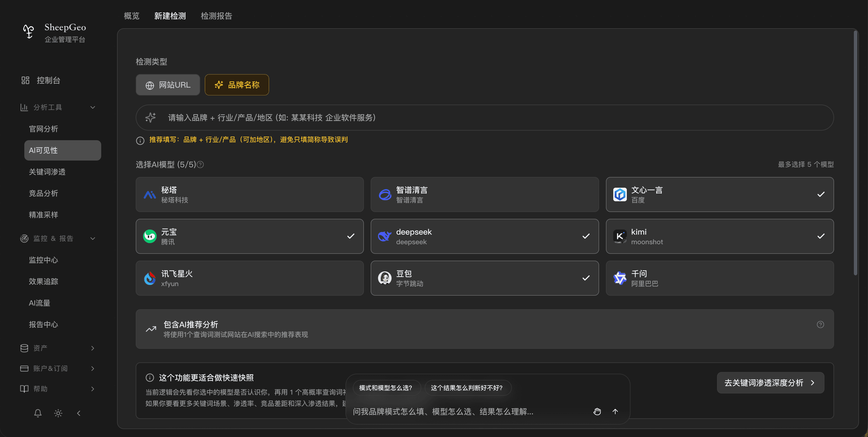Expand the 账户&订阅 section
The width and height of the screenshot is (868, 437).
tap(58, 368)
